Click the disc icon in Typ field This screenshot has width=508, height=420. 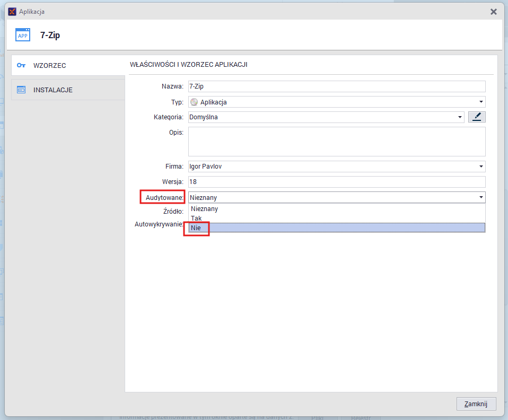tap(194, 102)
